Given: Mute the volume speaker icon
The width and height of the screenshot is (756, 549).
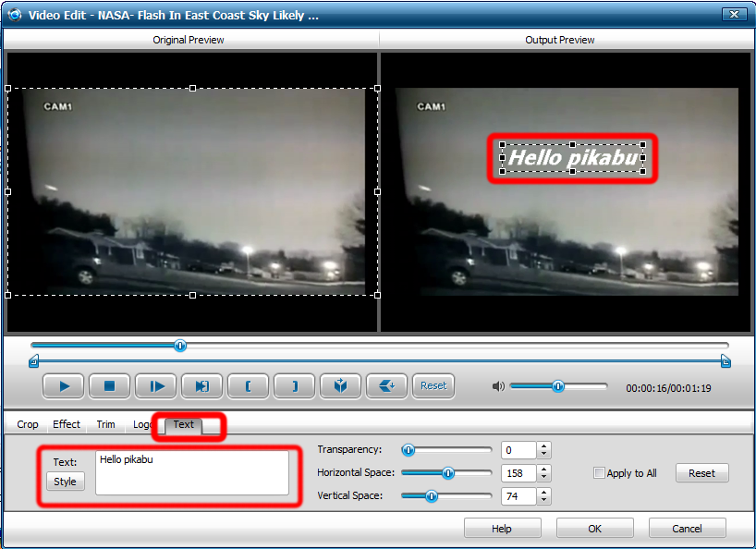Looking at the screenshot, I should pos(499,386).
